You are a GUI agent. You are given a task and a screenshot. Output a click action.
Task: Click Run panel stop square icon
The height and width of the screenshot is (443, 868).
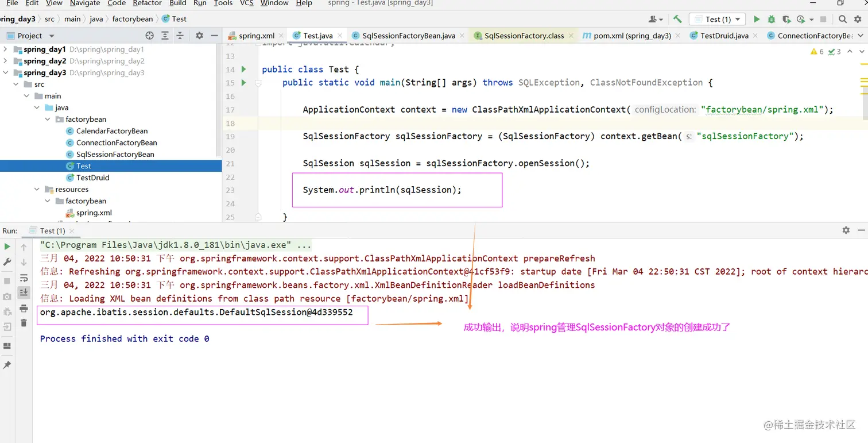(7, 281)
